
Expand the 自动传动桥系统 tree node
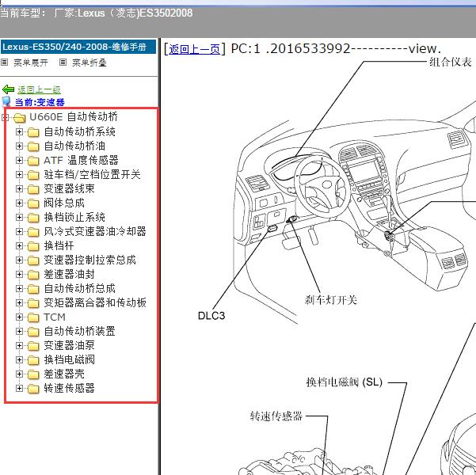pyautogui.click(x=20, y=132)
